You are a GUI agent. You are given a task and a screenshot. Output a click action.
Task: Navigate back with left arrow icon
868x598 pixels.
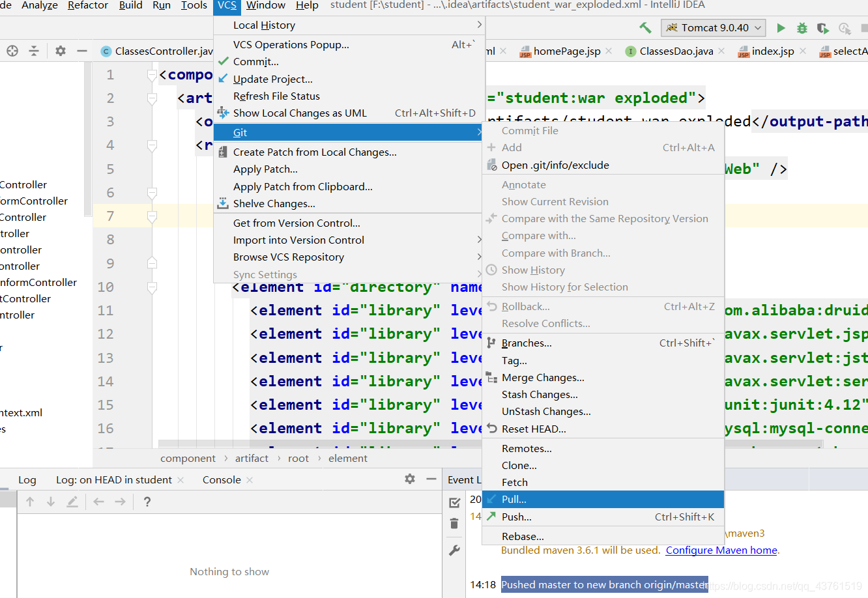click(x=99, y=502)
